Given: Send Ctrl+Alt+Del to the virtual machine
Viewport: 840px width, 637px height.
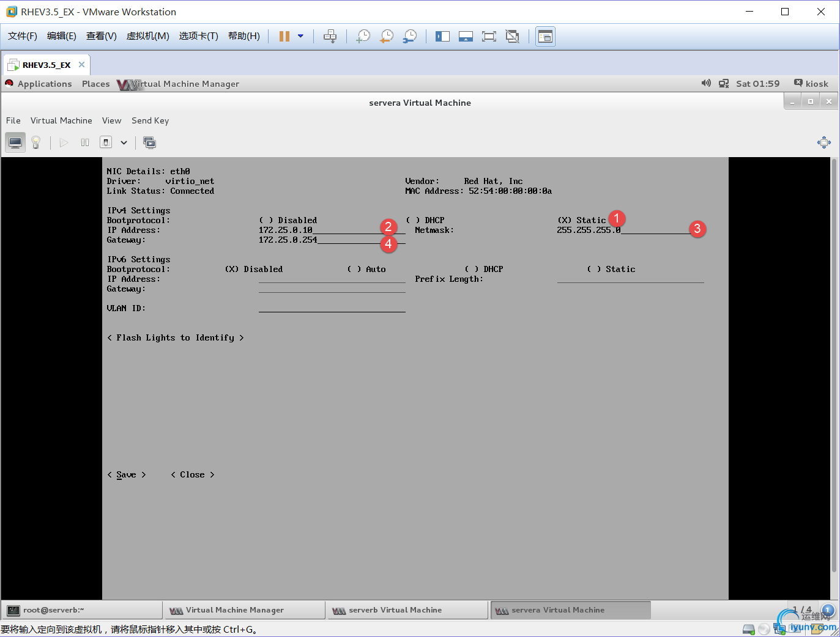Looking at the screenshot, I should pos(330,36).
